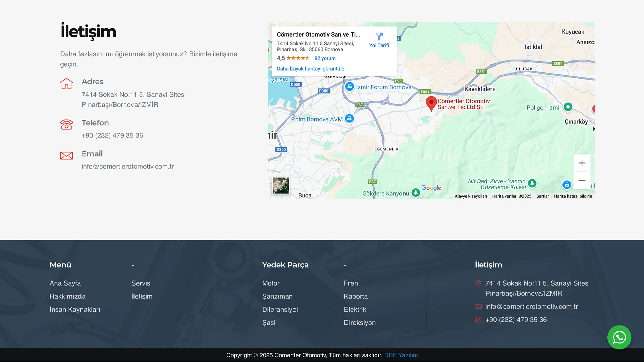644x362 pixels.
Task: Select Şanzıman under Yedek Parça
Action: point(277,296)
